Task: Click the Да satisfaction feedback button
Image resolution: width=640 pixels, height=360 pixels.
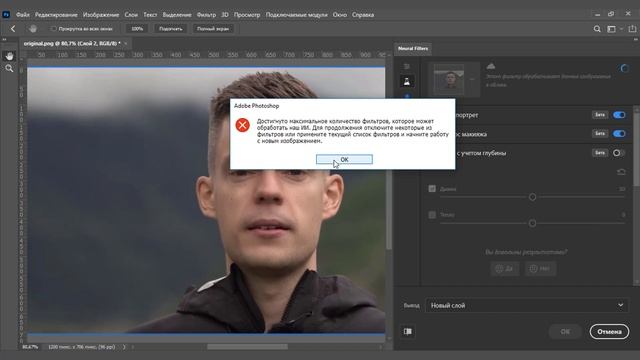Action: 504,269
